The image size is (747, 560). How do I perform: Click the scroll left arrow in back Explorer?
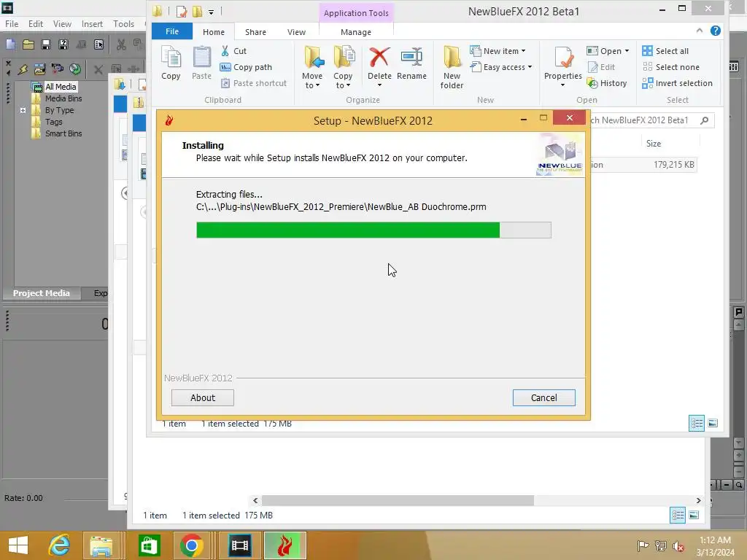click(255, 500)
